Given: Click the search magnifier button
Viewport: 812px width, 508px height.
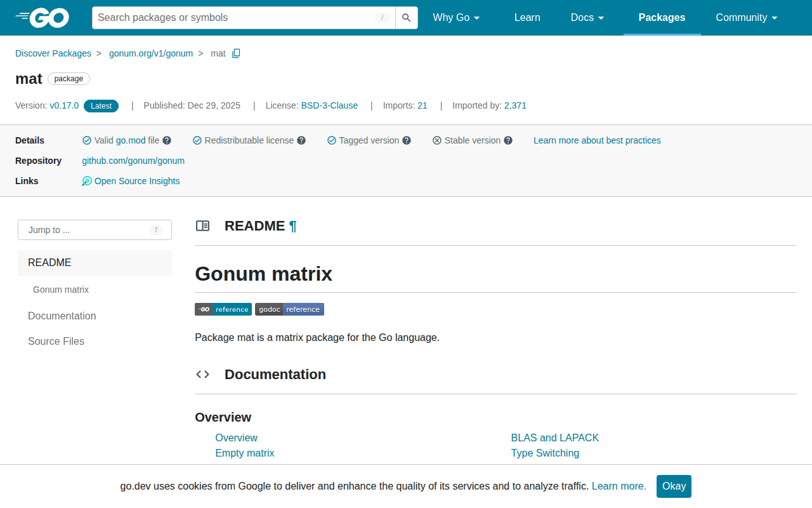Looking at the screenshot, I should (x=407, y=18).
